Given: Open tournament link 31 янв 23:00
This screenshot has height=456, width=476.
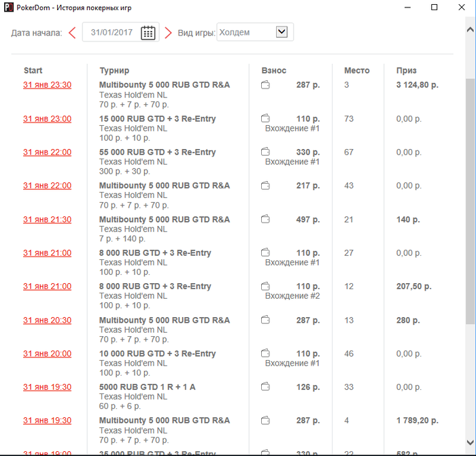Looking at the screenshot, I should click(x=48, y=119).
